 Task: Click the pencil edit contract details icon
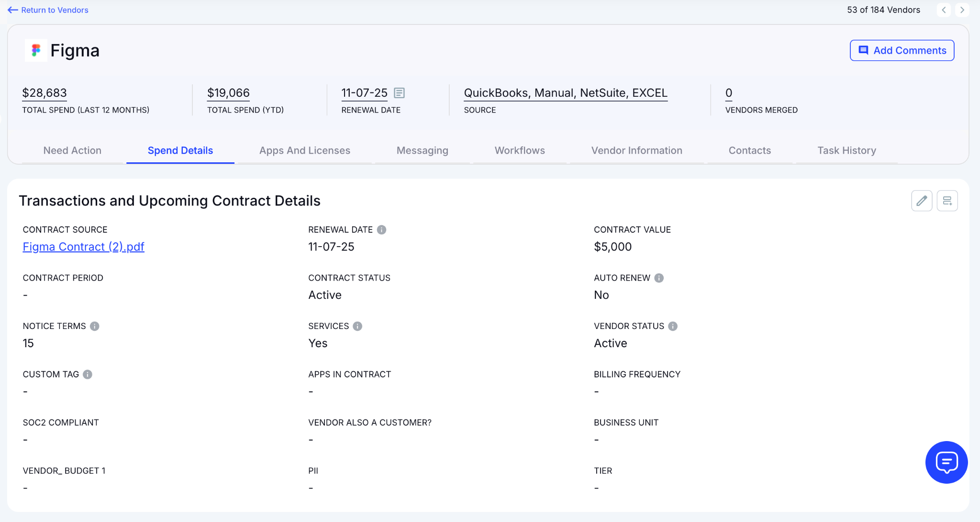(x=922, y=201)
